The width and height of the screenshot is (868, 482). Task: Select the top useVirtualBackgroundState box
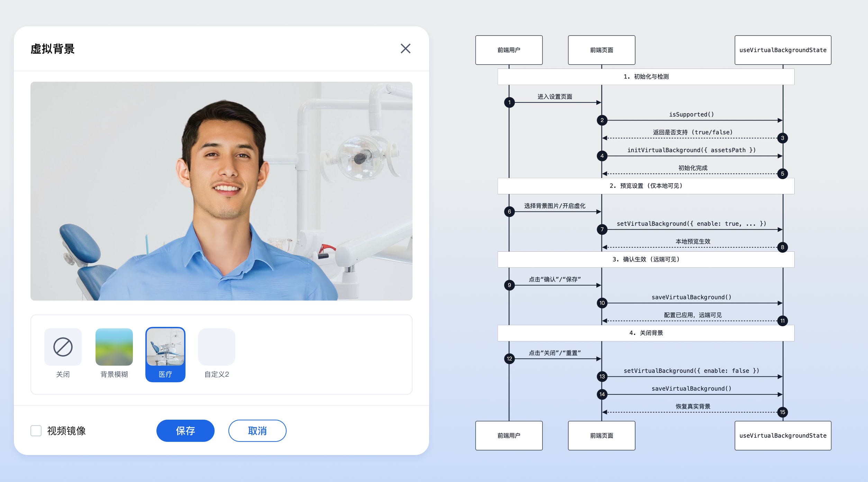[783, 50]
